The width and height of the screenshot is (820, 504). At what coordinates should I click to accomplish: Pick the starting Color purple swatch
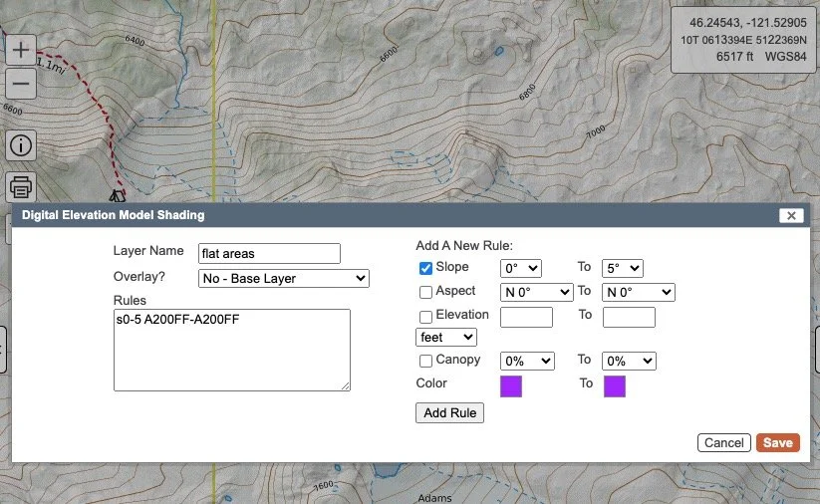point(511,386)
